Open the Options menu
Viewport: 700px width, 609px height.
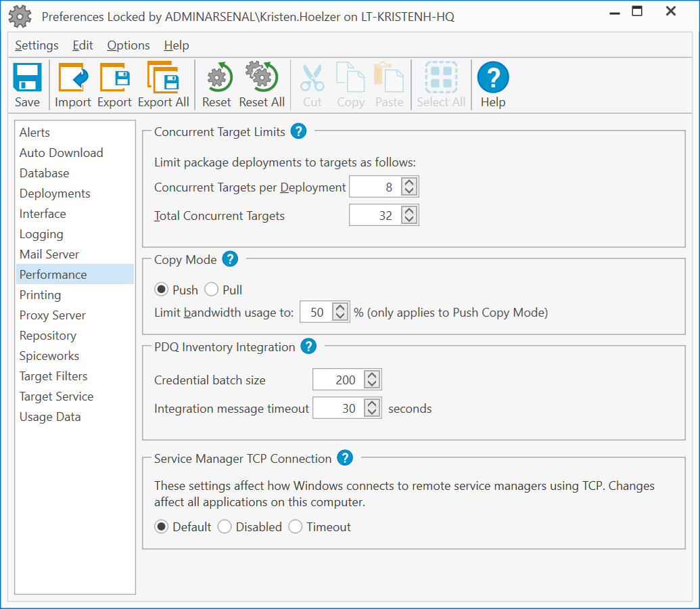click(x=129, y=45)
